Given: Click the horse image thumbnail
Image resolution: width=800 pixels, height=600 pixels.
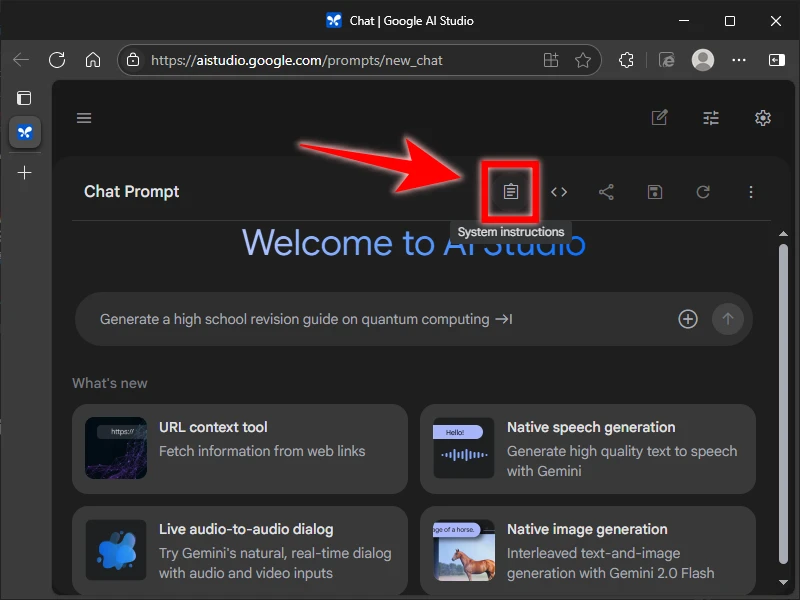Looking at the screenshot, I should [x=464, y=550].
